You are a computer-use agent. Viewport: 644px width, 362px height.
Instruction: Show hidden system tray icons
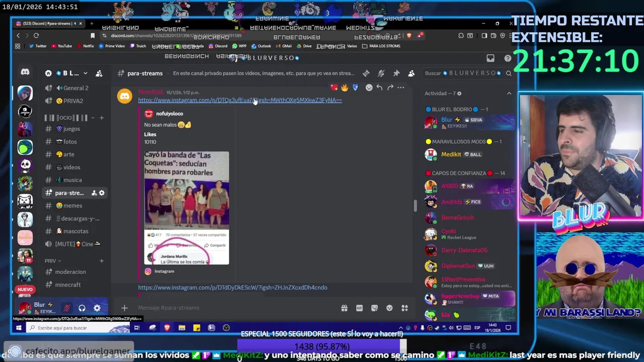[401, 328]
